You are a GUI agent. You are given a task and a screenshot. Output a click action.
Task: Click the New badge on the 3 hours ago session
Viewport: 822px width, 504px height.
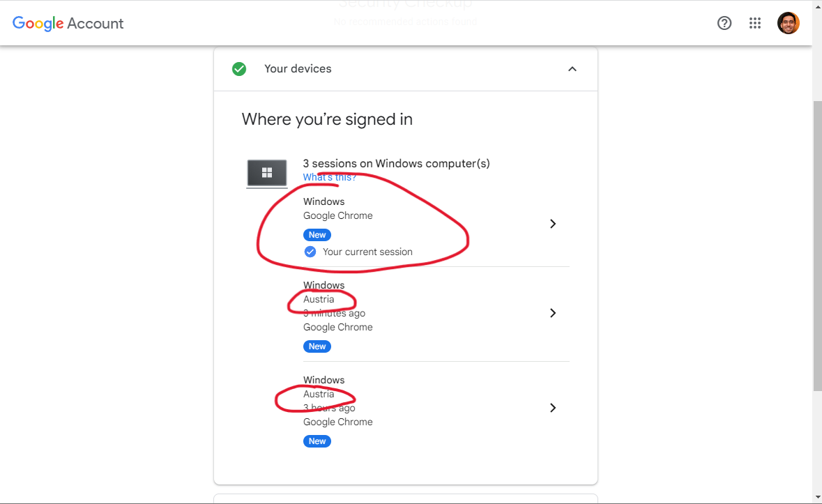tap(317, 441)
